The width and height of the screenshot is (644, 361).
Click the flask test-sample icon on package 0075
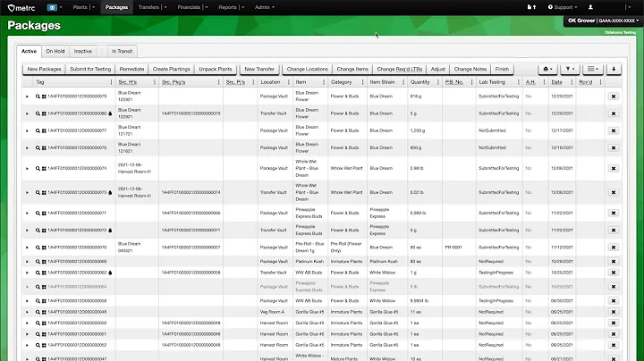pos(110,192)
